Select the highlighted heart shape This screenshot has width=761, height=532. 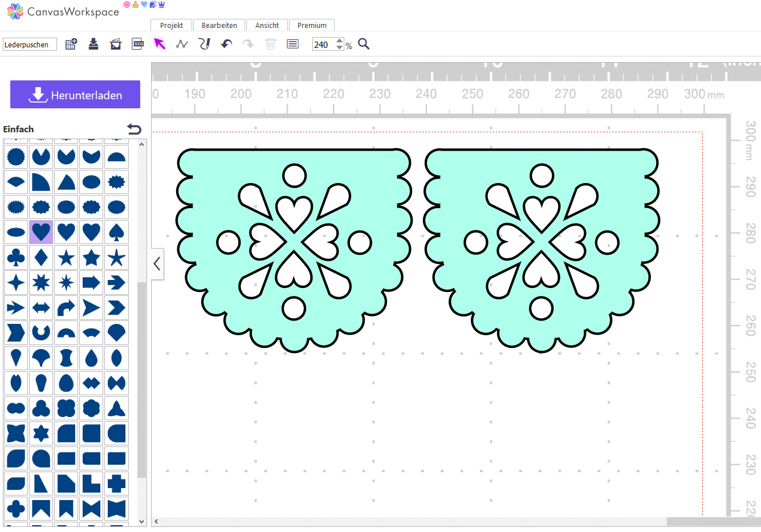point(41,232)
